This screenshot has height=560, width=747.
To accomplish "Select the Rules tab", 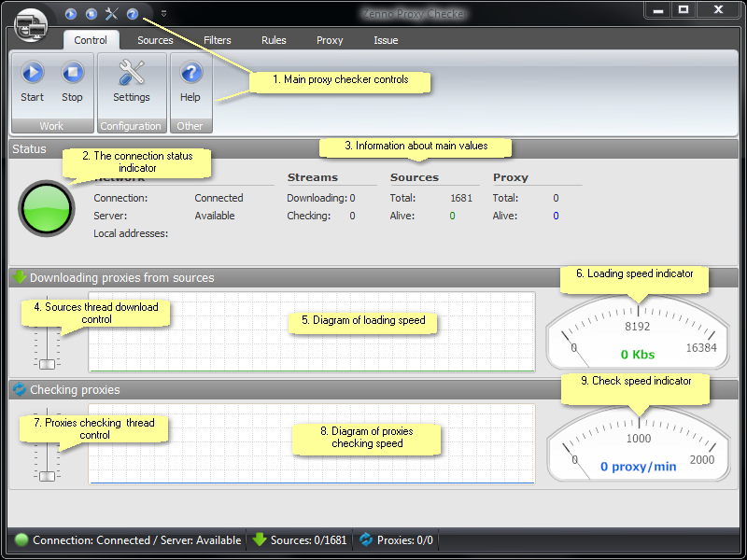I will 274,40.
